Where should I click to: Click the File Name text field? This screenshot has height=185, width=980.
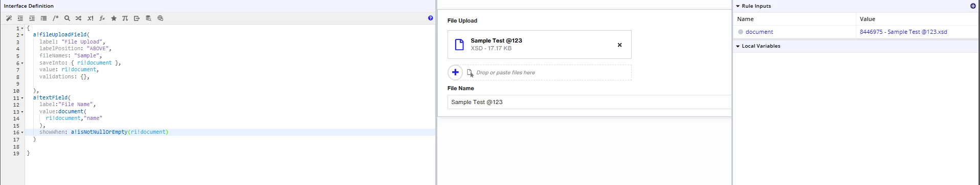(589, 102)
